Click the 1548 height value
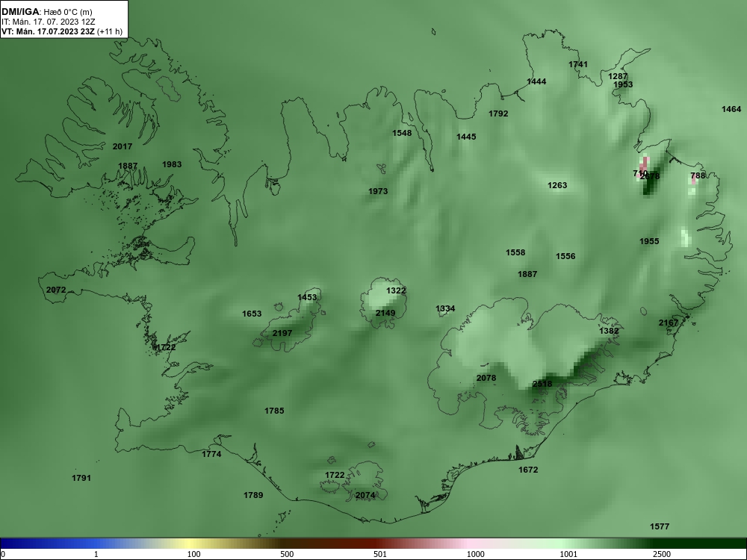The image size is (747, 560). [x=402, y=133]
